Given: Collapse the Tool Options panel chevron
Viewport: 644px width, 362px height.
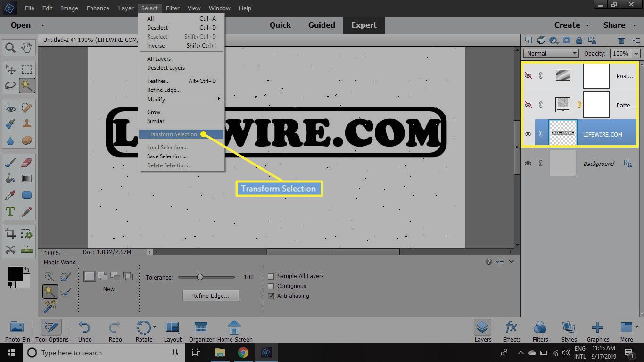Looking at the screenshot, I should (511, 262).
